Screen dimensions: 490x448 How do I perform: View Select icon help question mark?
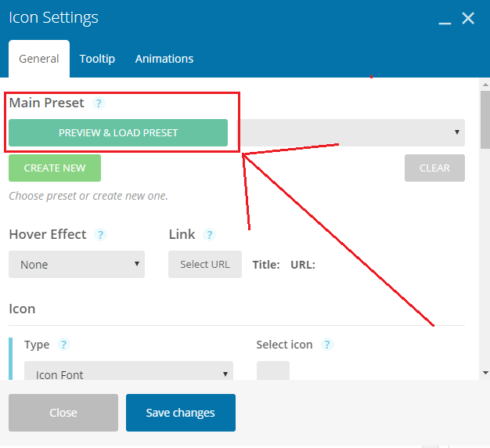click(x=327, y=345)
